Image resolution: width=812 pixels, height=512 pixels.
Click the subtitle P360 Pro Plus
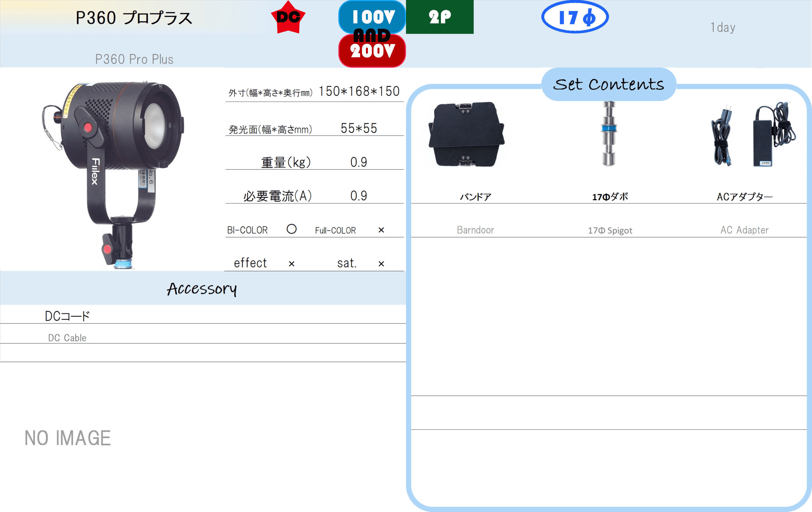pyautogui.click(x=134, y=59)
